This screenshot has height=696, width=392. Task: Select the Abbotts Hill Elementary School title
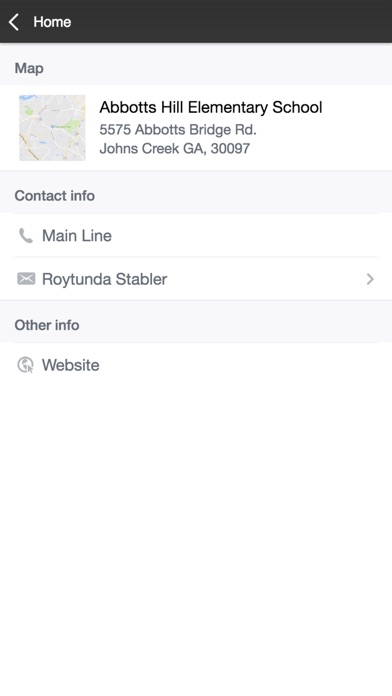(211, 107)
